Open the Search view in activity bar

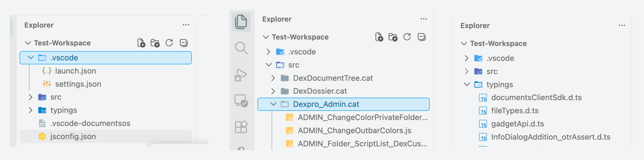click(x=241, y=48)
